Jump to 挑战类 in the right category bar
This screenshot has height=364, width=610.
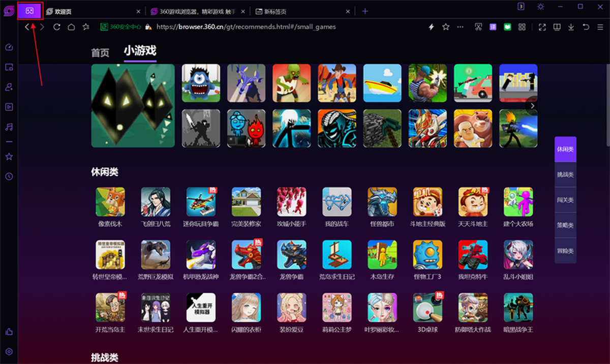point(565,174)
